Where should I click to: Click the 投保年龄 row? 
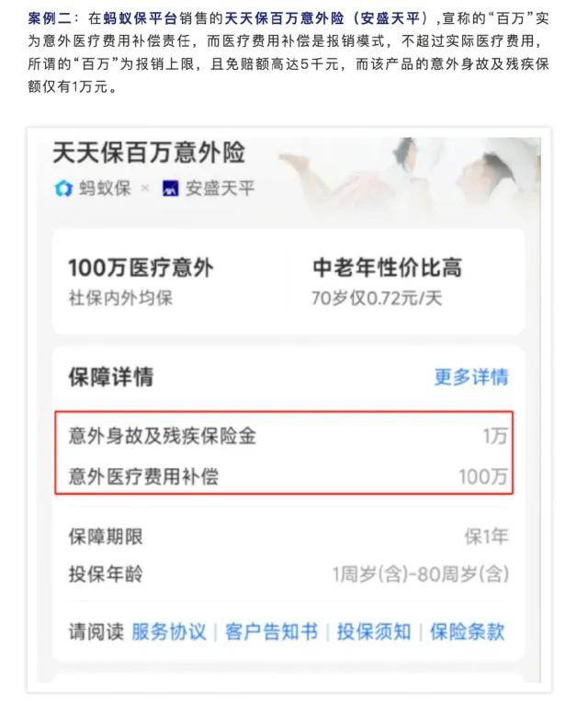[288, 574]
